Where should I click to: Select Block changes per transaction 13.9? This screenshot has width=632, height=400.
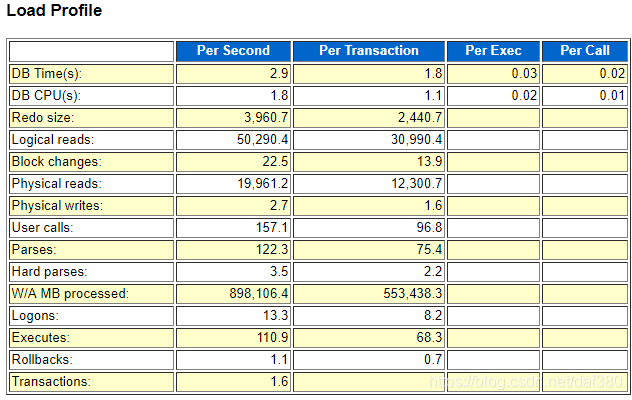[x=430, y=162]
